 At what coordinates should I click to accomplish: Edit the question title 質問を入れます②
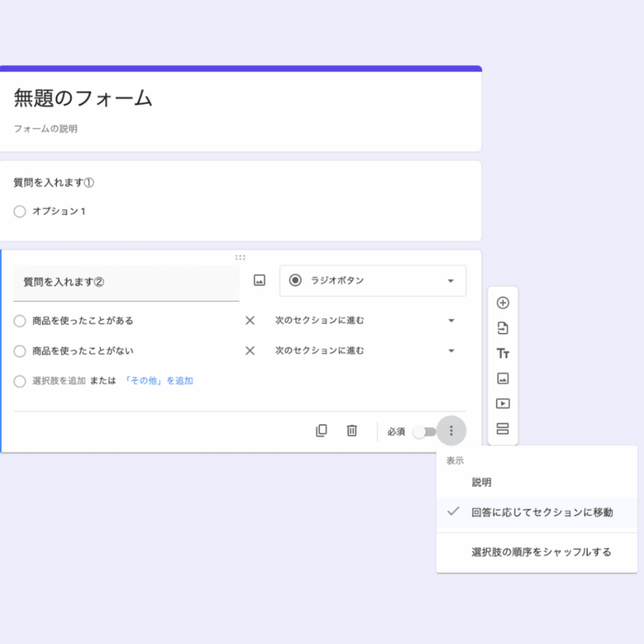126,282
